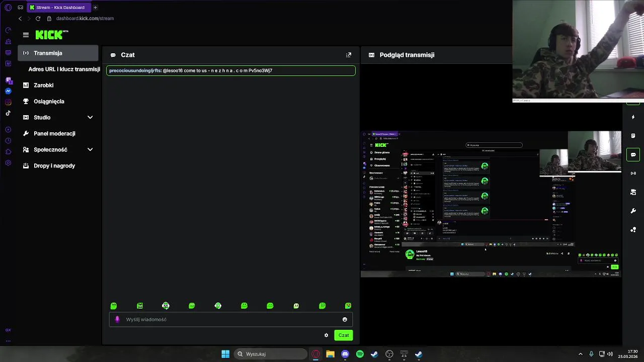Open the extensions cube icon in Opera sidebar
This screenshot has width=644, height=362.
point(8,152)
